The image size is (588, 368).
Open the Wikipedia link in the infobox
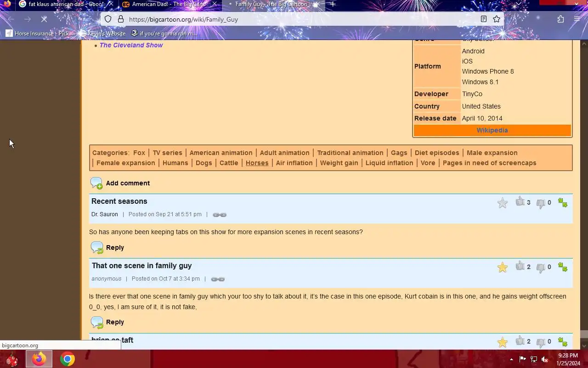coord(492,130)
